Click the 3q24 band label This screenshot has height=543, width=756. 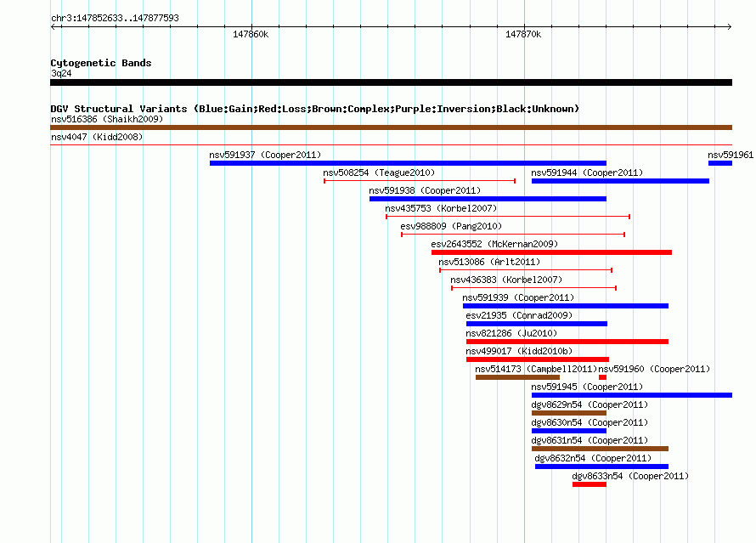coord(61,73)
